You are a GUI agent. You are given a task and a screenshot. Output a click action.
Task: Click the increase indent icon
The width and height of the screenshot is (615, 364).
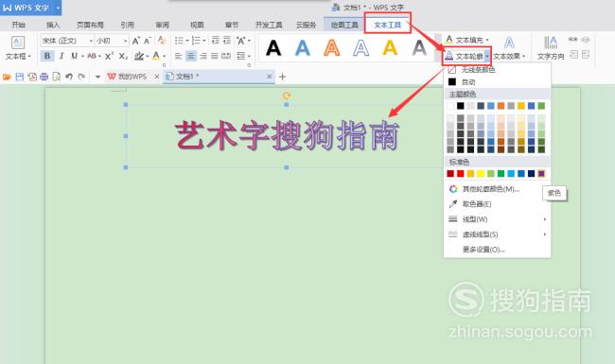tap(227, 41)
